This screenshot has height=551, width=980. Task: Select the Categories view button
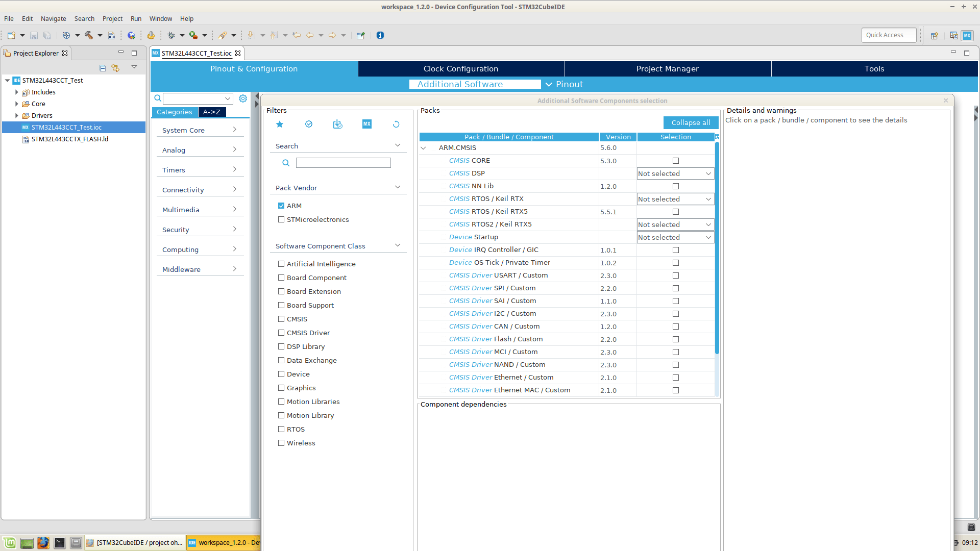[175, 112]
